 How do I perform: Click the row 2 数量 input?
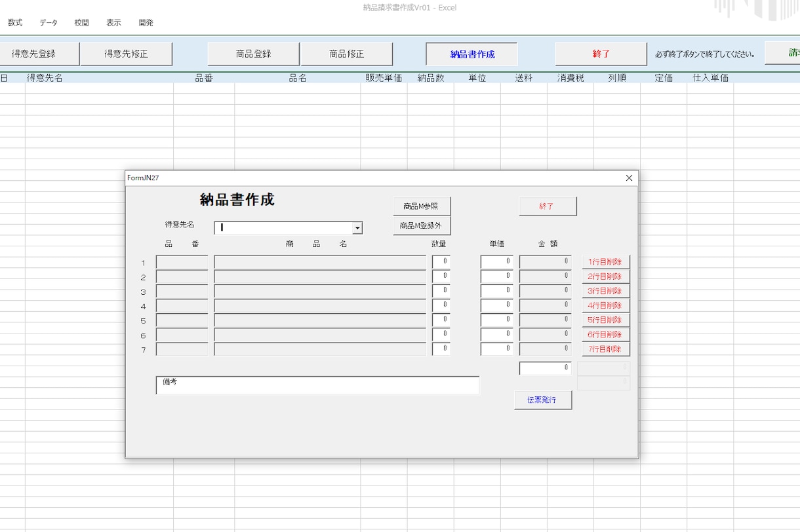point(441,276)
